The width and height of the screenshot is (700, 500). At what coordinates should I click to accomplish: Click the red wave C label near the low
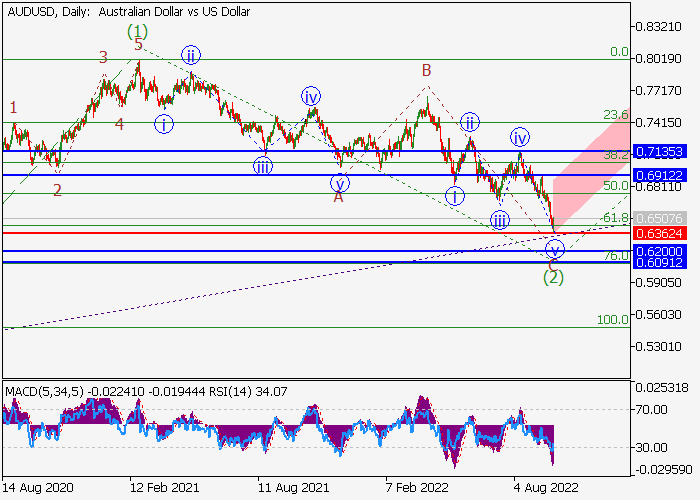pyautogui.click(x=551, y=264)
